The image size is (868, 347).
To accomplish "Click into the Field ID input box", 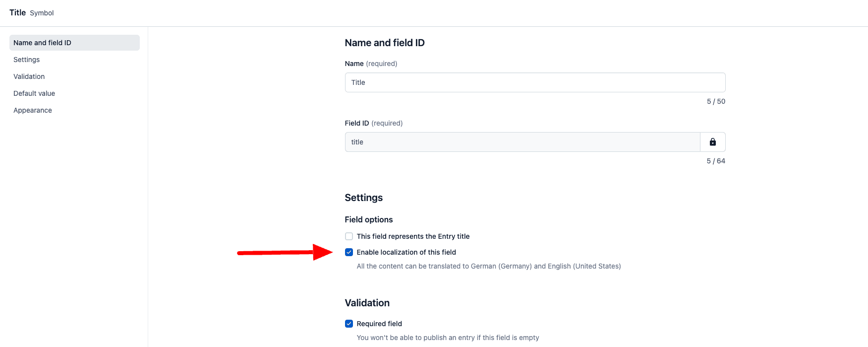I will 522,142.
